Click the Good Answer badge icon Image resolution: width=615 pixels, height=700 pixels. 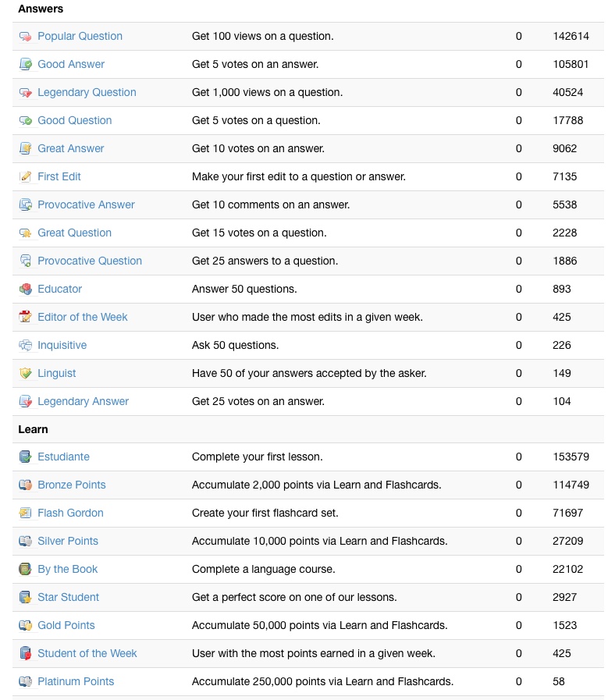coord(25,65)
